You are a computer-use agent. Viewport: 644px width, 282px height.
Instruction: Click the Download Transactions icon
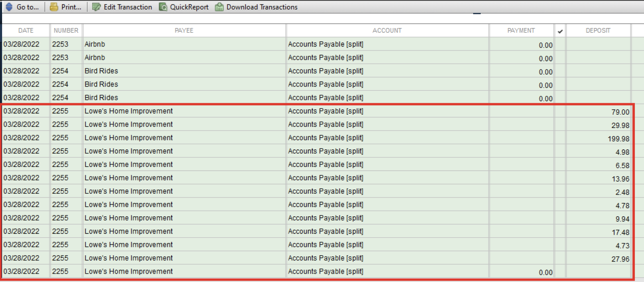coord(219,7)
